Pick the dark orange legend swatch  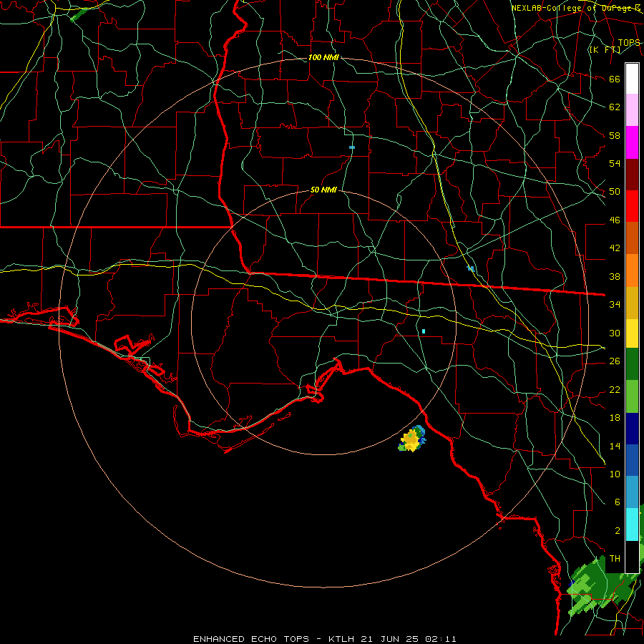[632, 238]
